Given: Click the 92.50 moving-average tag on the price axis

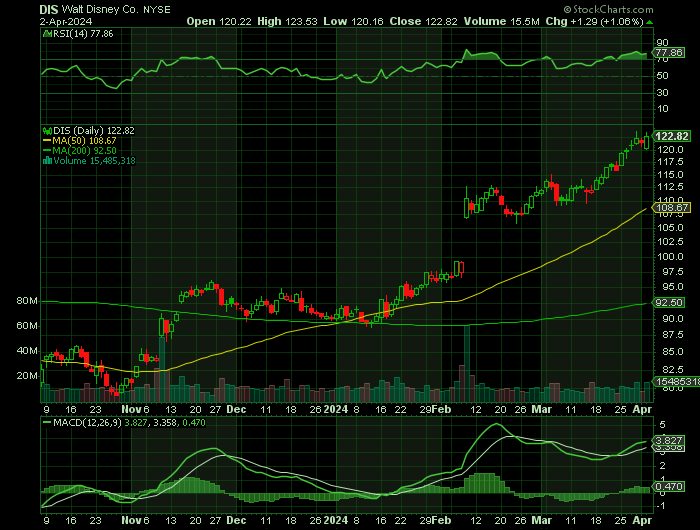Looking at the screenshot, I should point(669,303).
